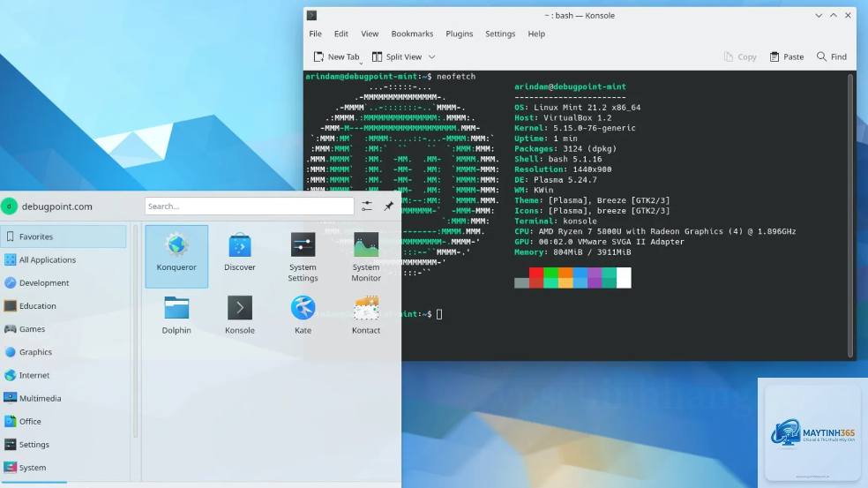Click Split View toolbar button
The image size is (868, 488).
(397, 57)
